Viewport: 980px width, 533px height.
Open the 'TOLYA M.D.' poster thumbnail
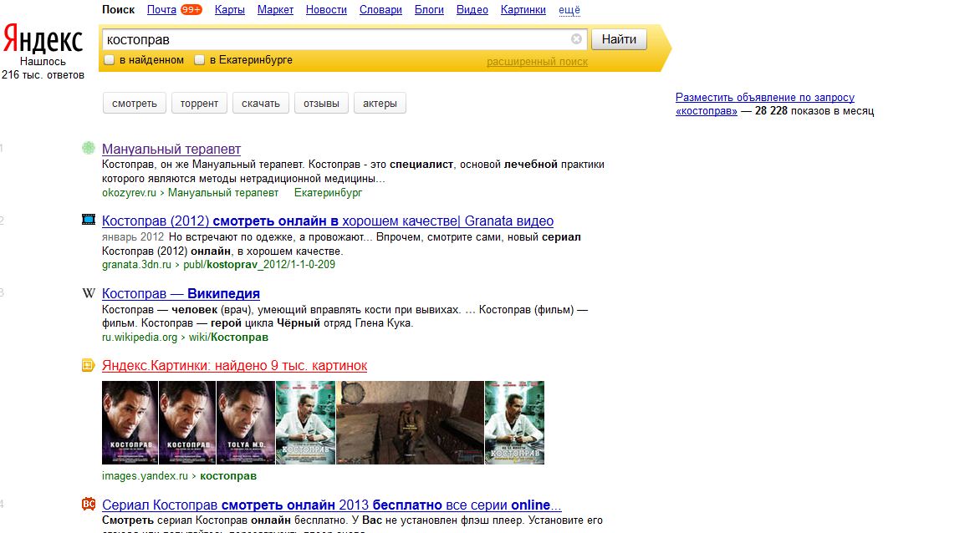pyautogui.click(x=246, y=423)
